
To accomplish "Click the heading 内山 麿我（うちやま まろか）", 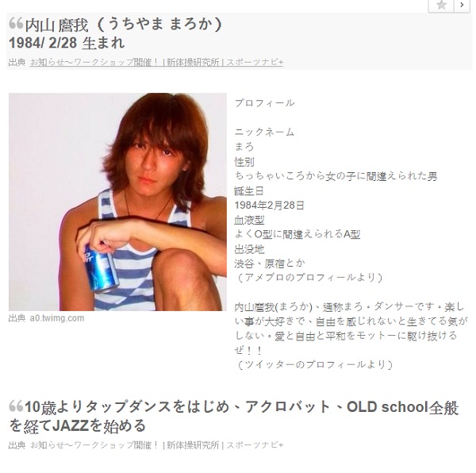I will (124, 25).
